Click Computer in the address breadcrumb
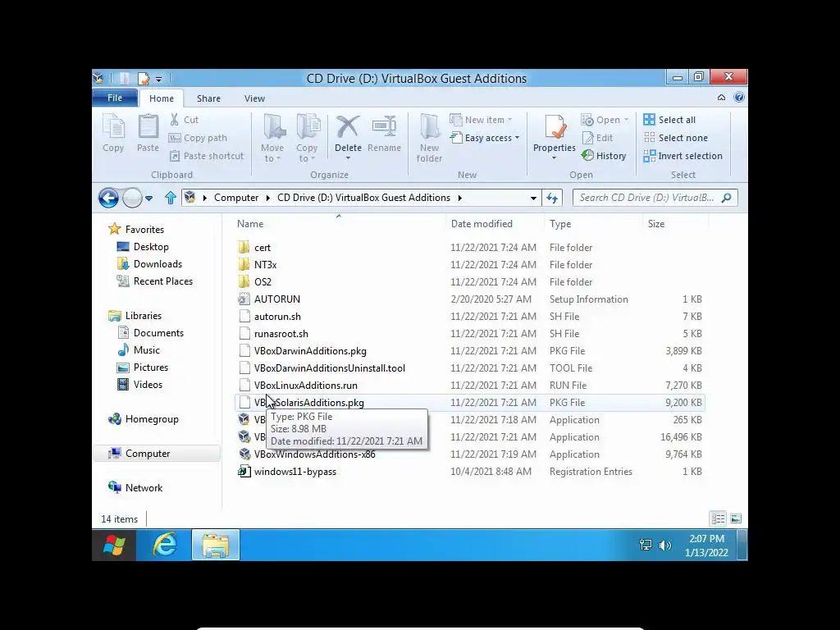840x630 pixels. (x=236, y=198)
